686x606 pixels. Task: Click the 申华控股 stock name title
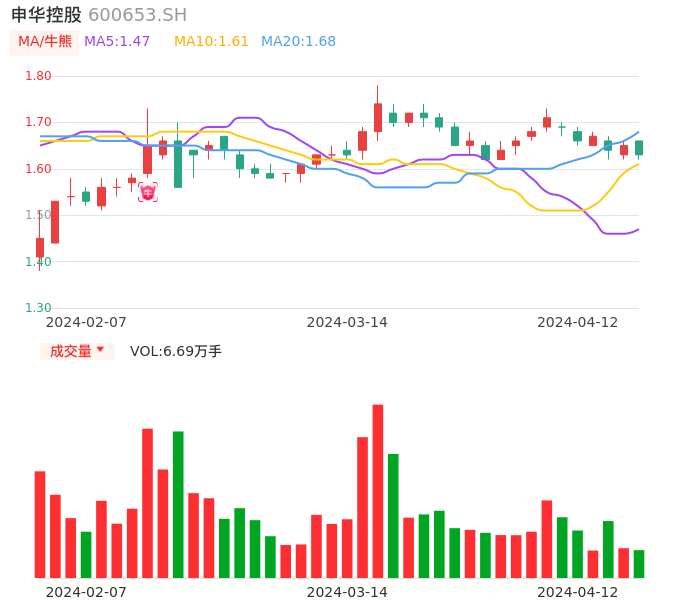click(x=46, y=15)
